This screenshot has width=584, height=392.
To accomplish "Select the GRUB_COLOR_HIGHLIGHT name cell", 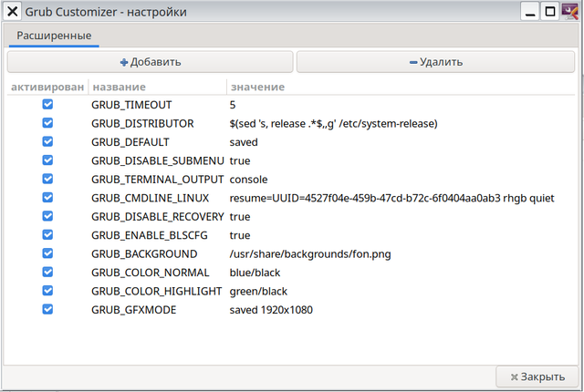I will tap(156, 291).
